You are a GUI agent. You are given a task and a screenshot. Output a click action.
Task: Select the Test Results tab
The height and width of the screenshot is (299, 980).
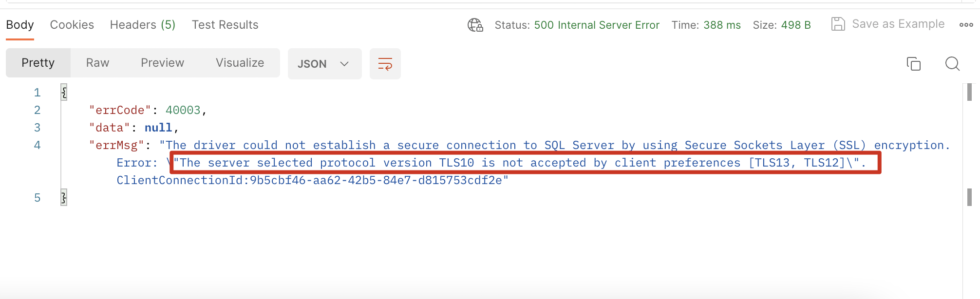click(225, 25)
